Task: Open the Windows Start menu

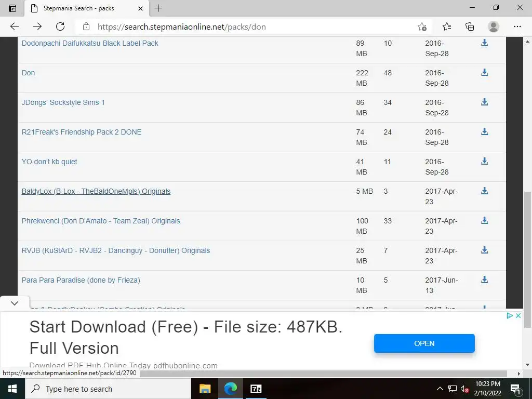Action: tap(12, 389)
